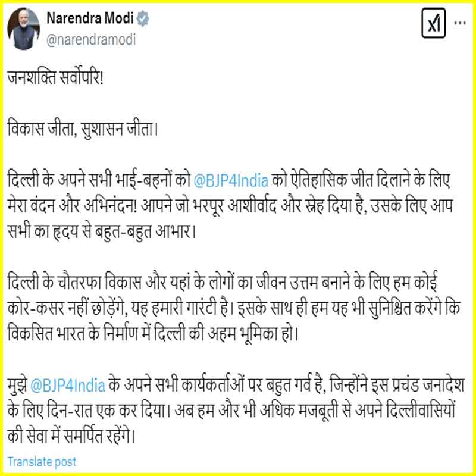476x476 pixels.
Task: Click the words ऐतिहासिक जीत दिलाने के लिए
Action: (370, 180)
